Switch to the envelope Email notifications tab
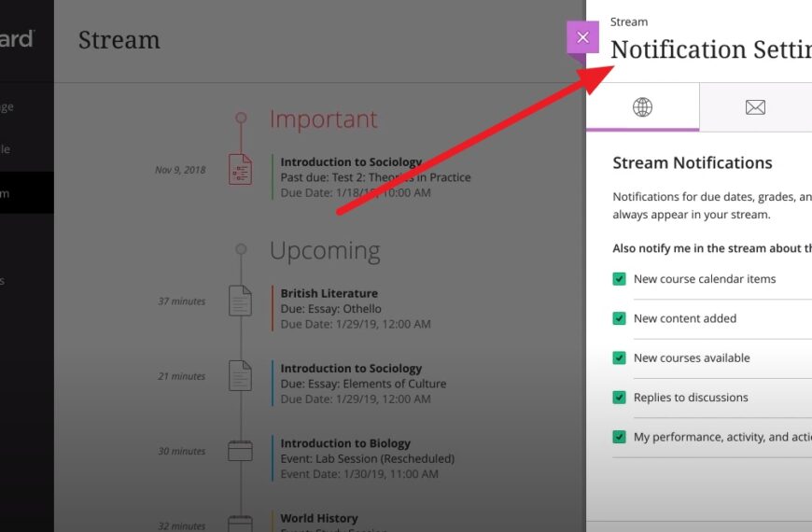This screenshot has height=532, width=812. [x=755, y=107]
